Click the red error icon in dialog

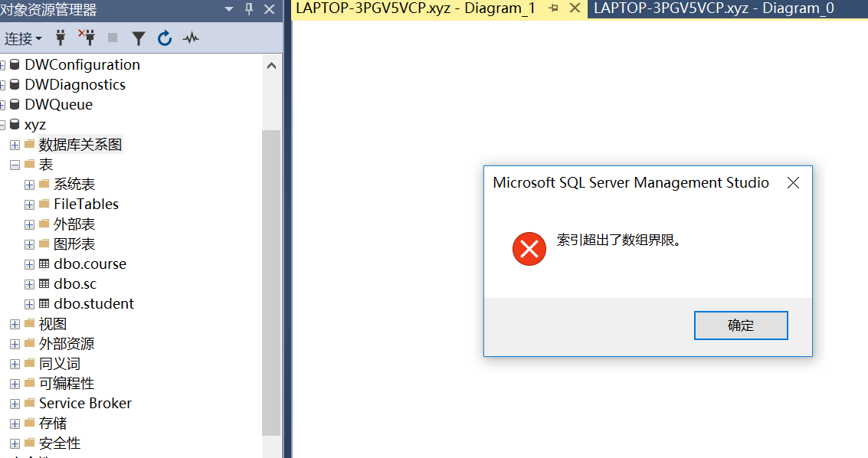pyautogui.click(x=529, y=249)
